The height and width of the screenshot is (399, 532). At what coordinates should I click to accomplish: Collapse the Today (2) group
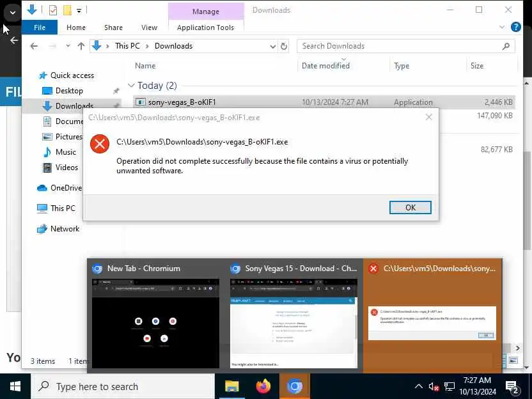pos(131,85)
